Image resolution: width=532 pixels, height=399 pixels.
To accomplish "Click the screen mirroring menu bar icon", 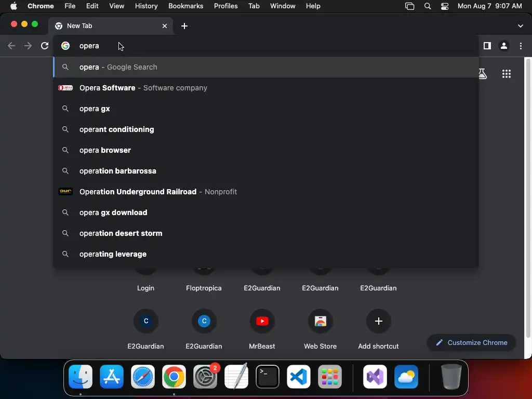I will pyautogui.click(x=410, y=6).
